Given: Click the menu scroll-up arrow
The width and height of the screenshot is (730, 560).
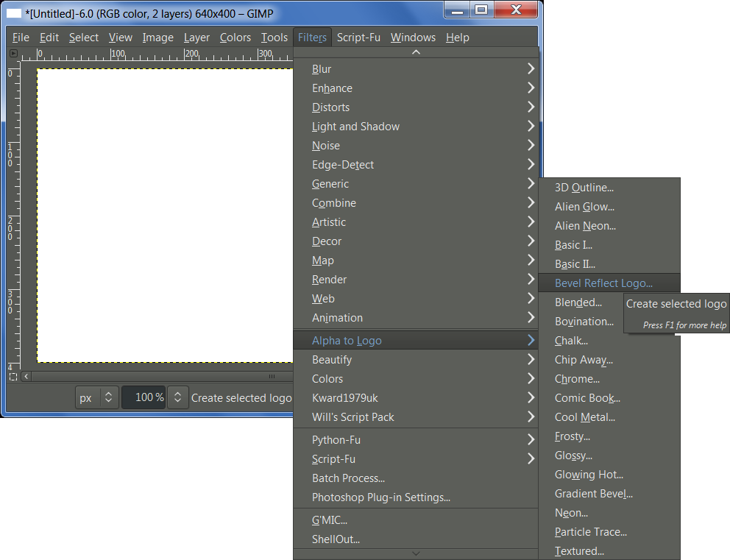Looking at the screenshot, I should pyautogui.click(x=416, y=52).
